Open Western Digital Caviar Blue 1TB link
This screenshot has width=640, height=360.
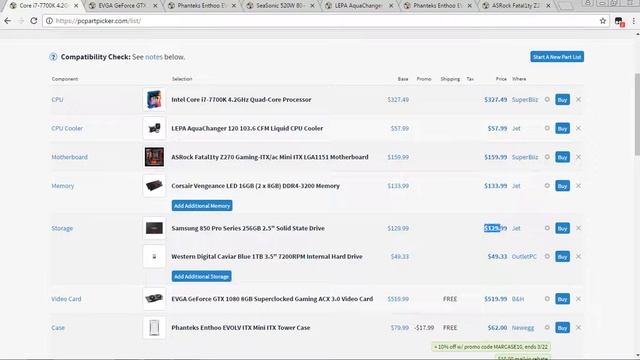tap(267, 256)
